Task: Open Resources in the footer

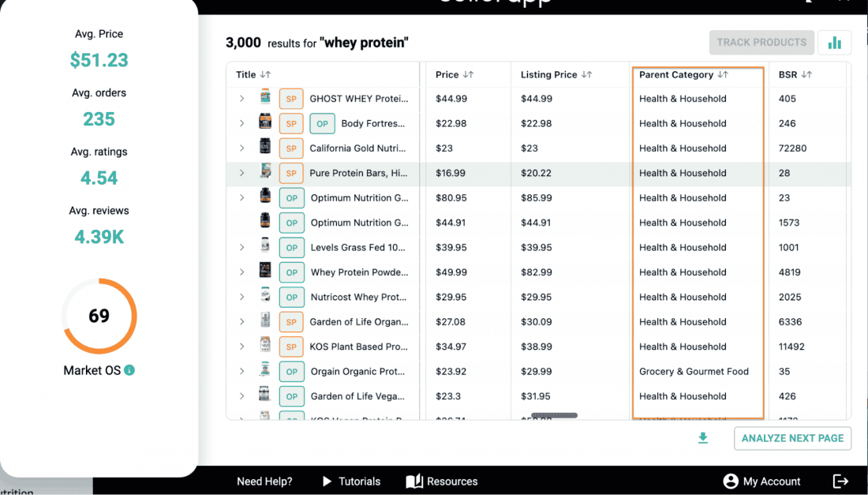Action: click(x=442, y=482)
